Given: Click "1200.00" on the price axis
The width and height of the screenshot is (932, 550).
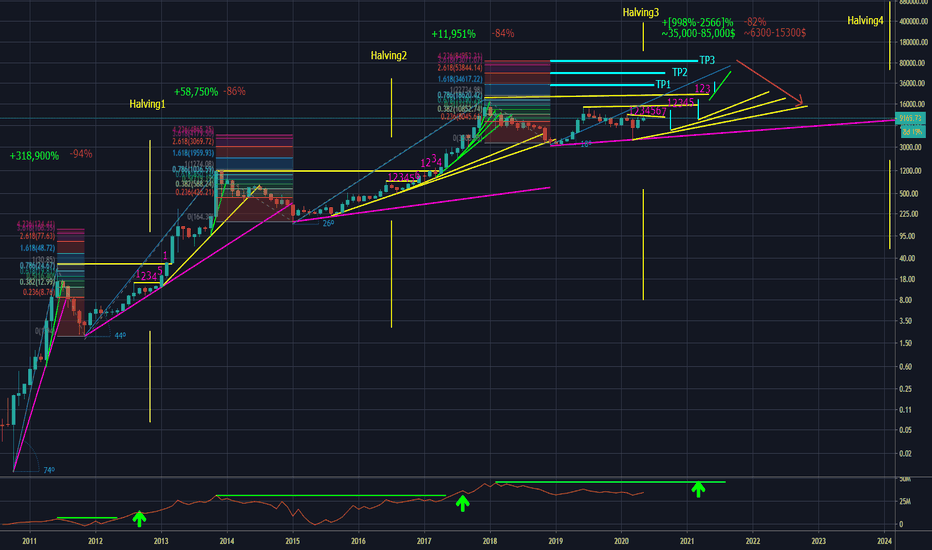Looking at the screenshot, I should (x=911, y=172).
